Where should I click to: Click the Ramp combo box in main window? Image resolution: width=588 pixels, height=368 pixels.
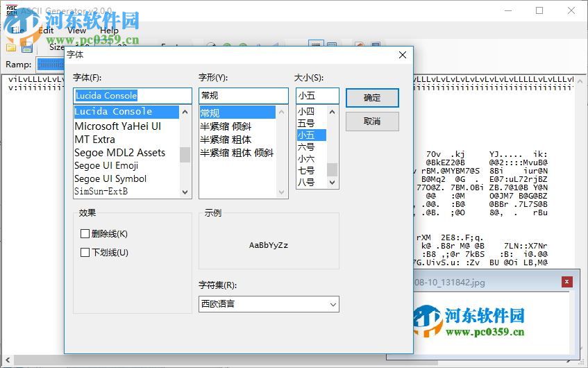click(x=51, y=65)
